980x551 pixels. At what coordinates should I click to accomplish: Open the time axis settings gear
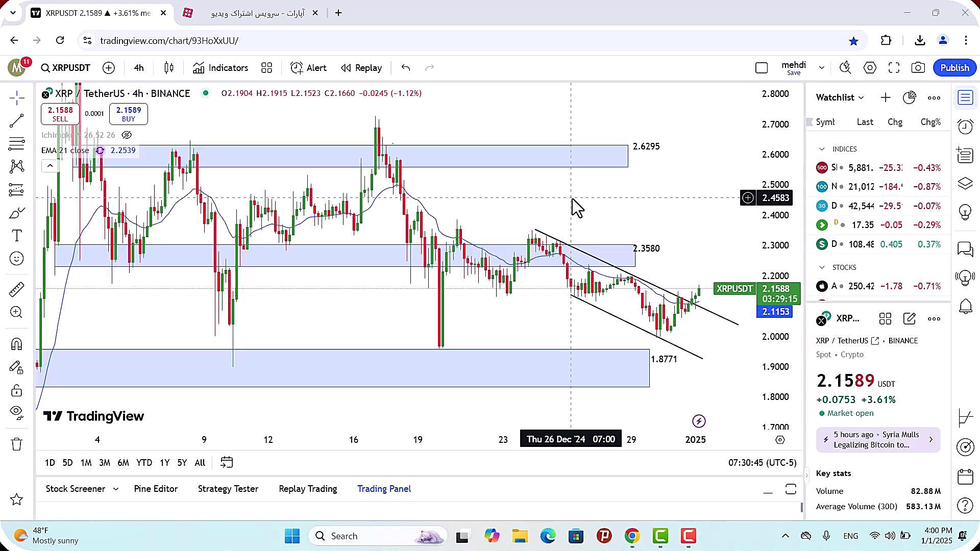click(780, 440)
